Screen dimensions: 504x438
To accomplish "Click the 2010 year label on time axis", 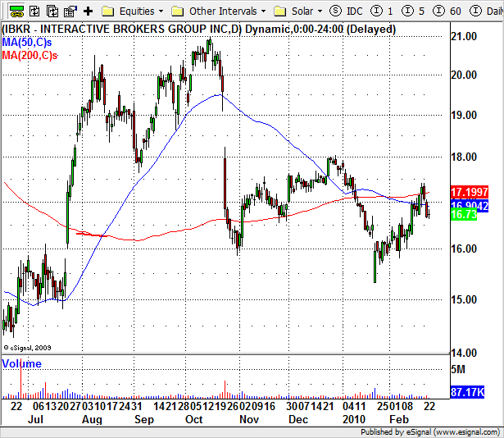I will (x=354, y=420).
